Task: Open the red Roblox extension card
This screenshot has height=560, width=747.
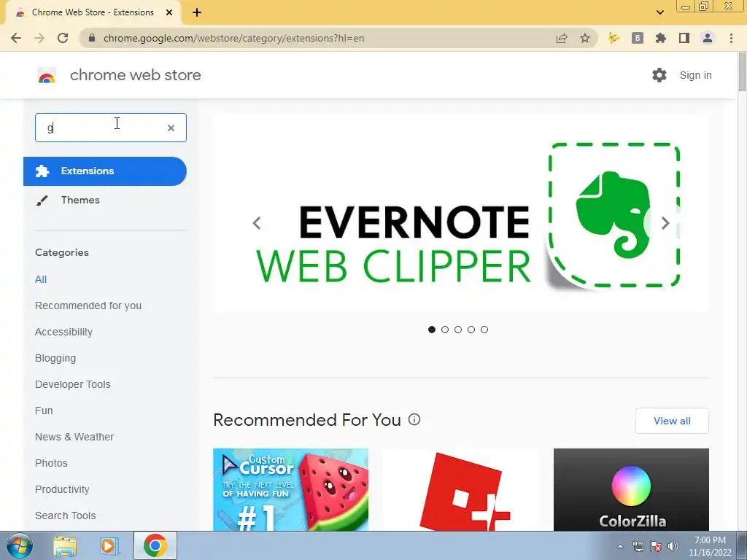Action: click(461, 489)
